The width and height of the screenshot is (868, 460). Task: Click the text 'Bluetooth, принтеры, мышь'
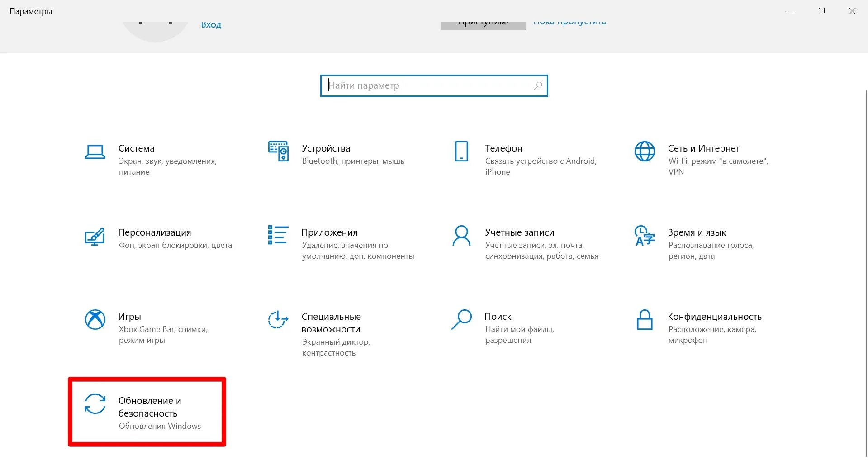(353, 161)
